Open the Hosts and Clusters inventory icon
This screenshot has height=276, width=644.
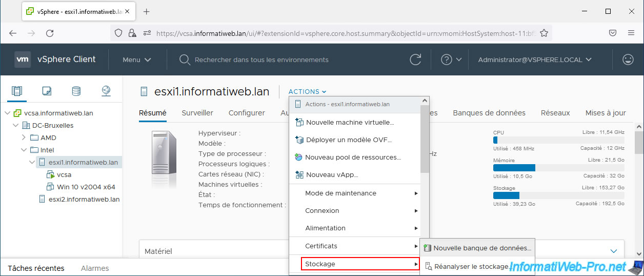(x=17, y=91)
